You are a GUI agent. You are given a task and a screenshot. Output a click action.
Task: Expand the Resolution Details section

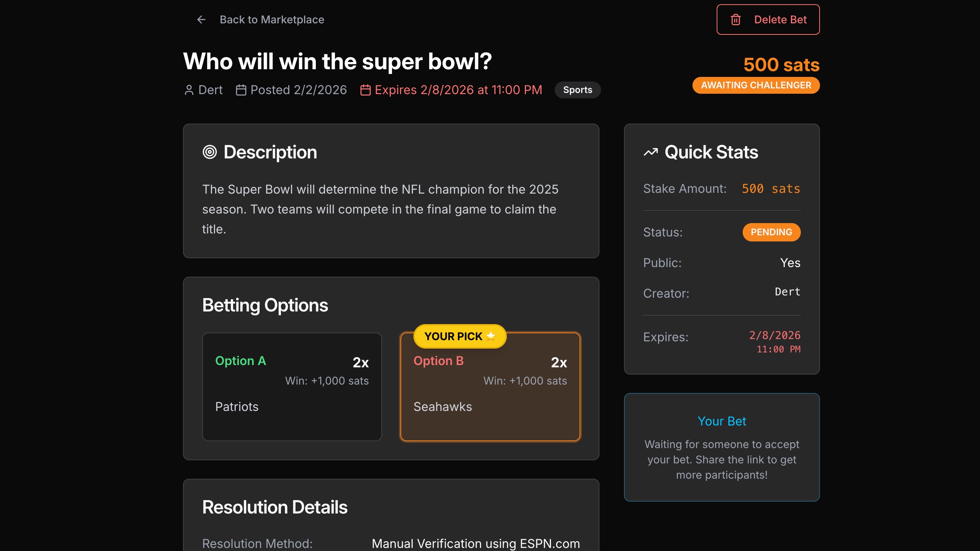(275, 507)
